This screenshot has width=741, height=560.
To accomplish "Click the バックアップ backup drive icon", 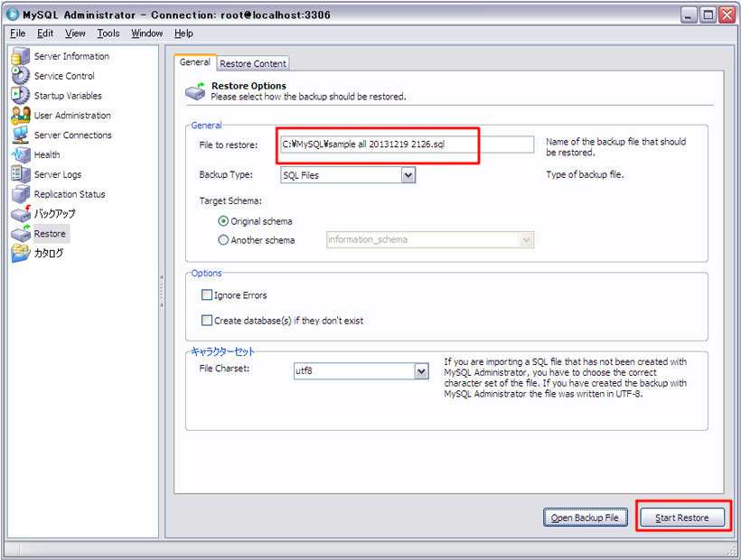I will pos(21,213).
